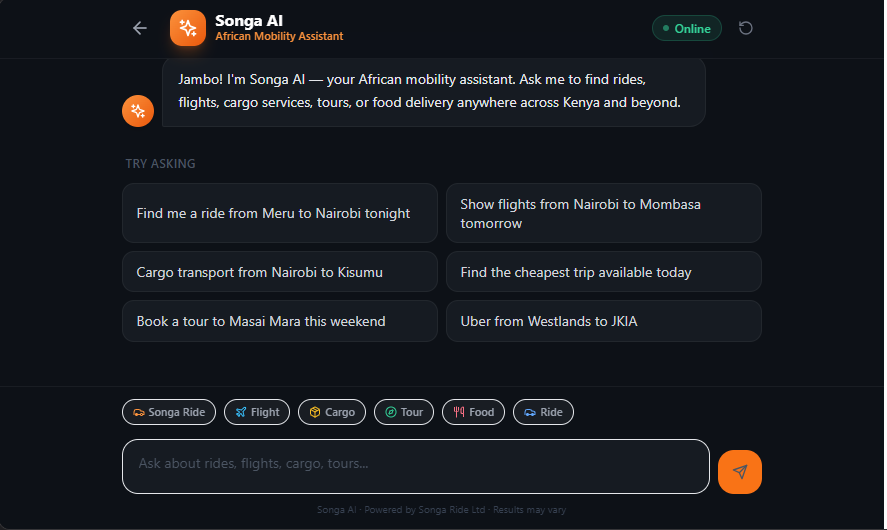Viewport: 887px width, 530px height.
Task: Focus the Ask about rides message field
Action: coord(416,467)
